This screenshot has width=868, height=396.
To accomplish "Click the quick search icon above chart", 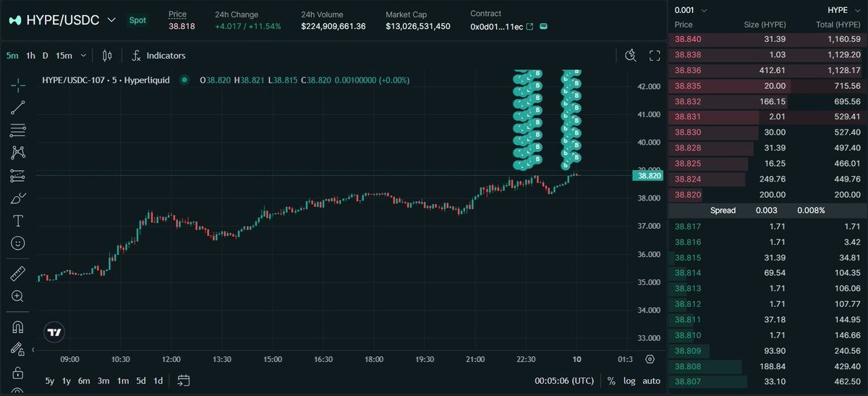I will 631,56.
